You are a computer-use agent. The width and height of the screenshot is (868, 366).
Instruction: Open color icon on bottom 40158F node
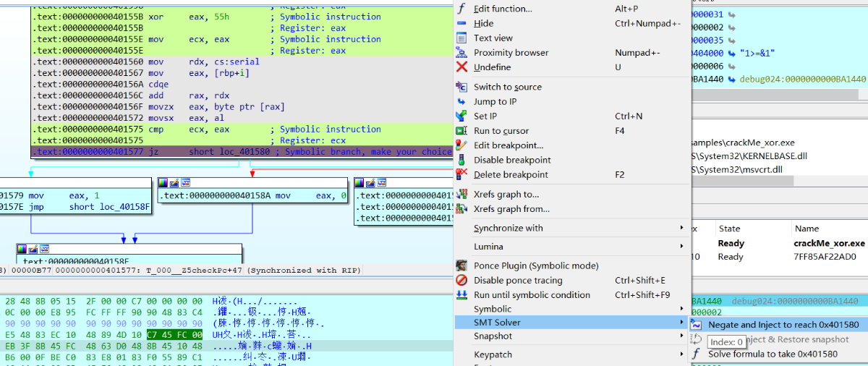[x=22, y=249]
